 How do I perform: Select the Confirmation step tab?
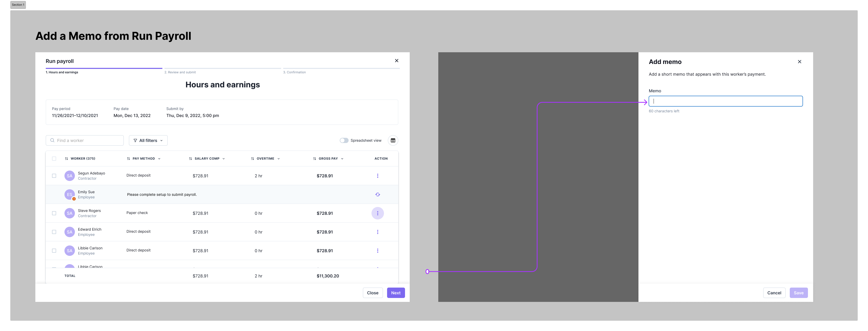[x=294, y=72]
